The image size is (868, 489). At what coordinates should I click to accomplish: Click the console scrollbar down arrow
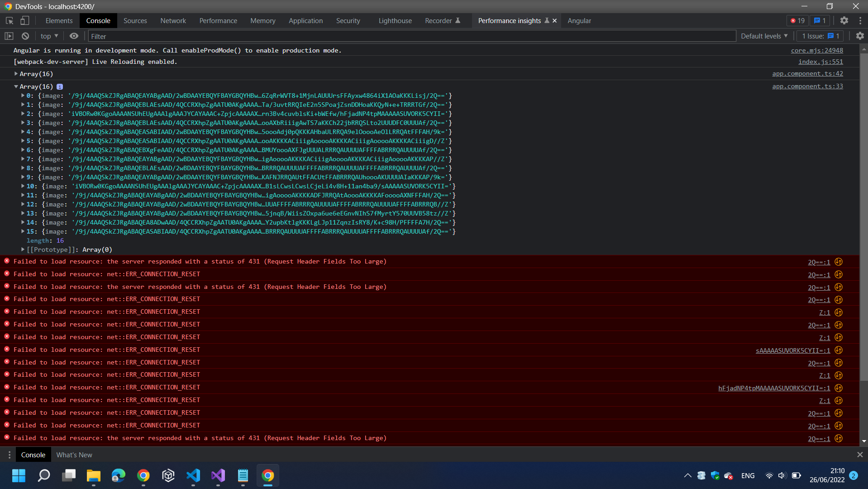(864, 441)
